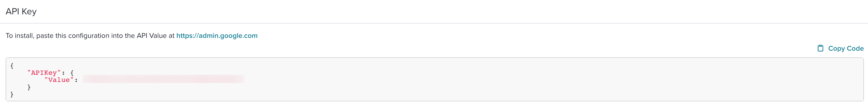Click the opening brace after "APIKey":
Viewport: 868px width, 107px height.
click(x=72, y=73)
